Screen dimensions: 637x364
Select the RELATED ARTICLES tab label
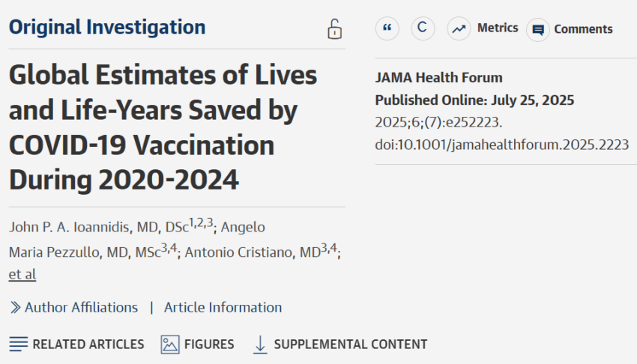[88, 345]
